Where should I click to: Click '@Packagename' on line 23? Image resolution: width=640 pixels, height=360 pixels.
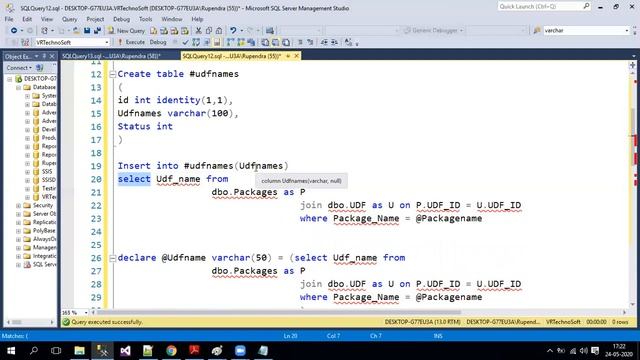tap(449, 218)
